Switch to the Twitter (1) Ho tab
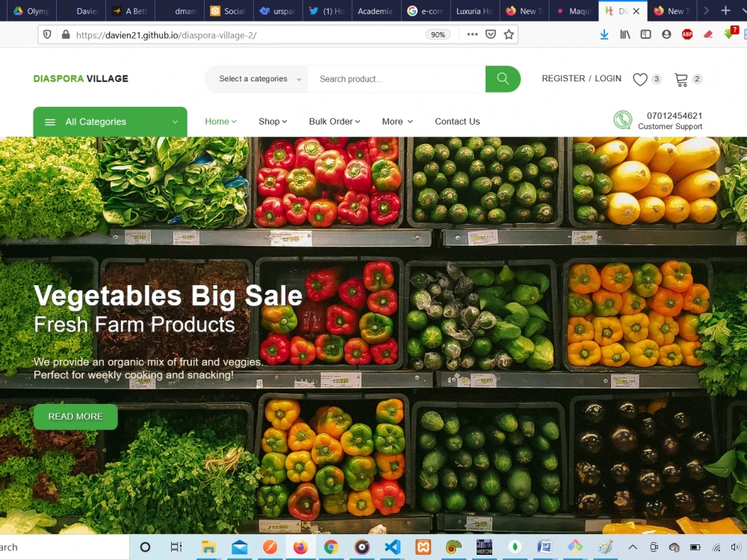The height and width of the screenshot is (560, 747). click(x=327, y=10)
